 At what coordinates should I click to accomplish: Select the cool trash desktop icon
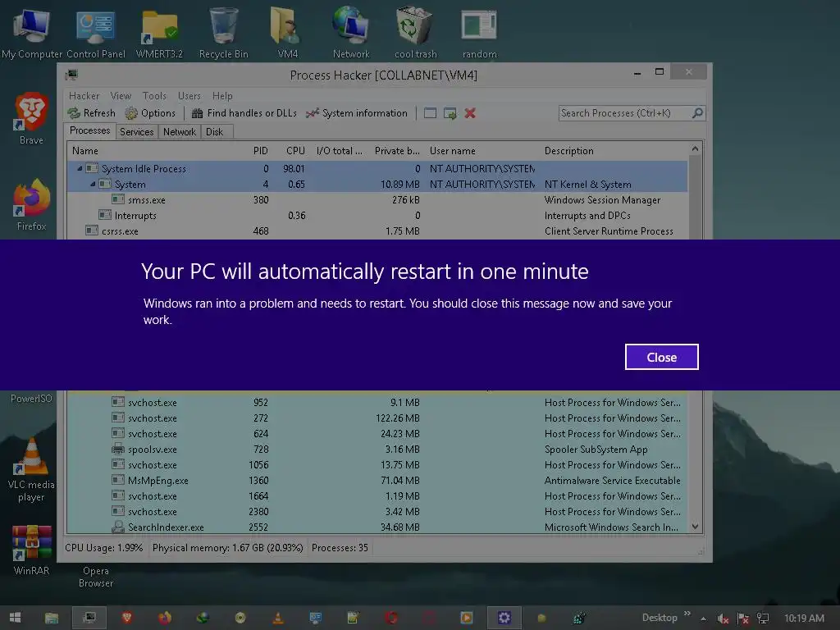click(415, 33)
